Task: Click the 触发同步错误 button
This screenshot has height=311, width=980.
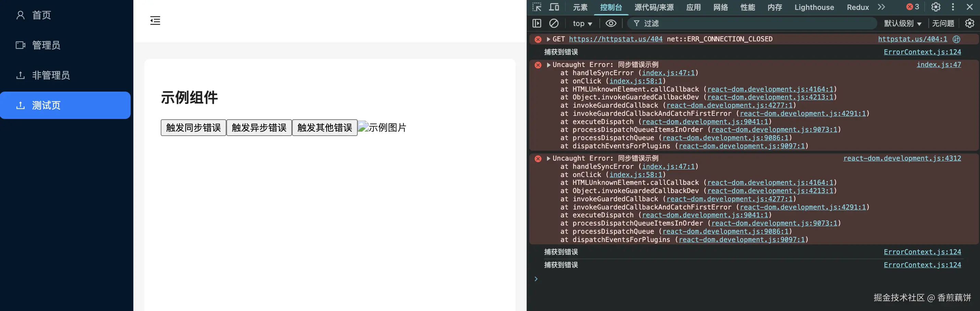Action: tap(193, 127)
